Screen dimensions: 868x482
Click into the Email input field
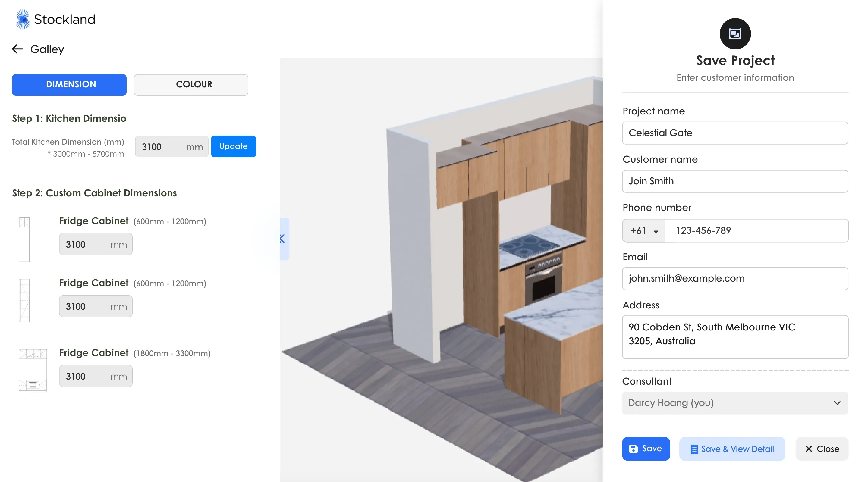[x=735, y=279]
